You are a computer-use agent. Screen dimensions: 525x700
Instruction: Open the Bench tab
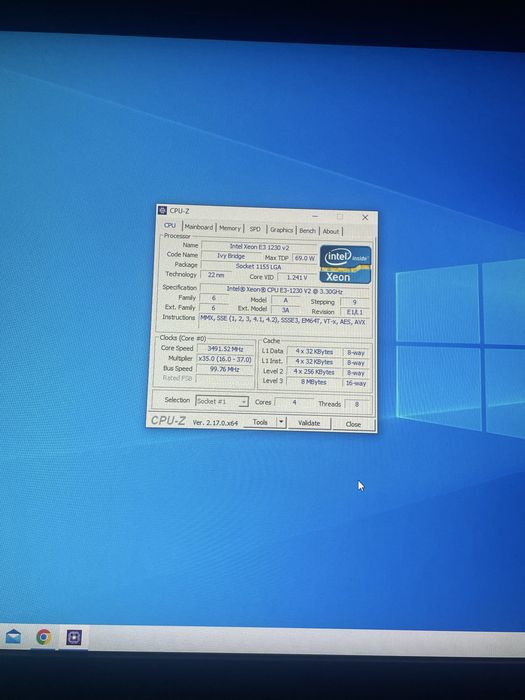307,231
